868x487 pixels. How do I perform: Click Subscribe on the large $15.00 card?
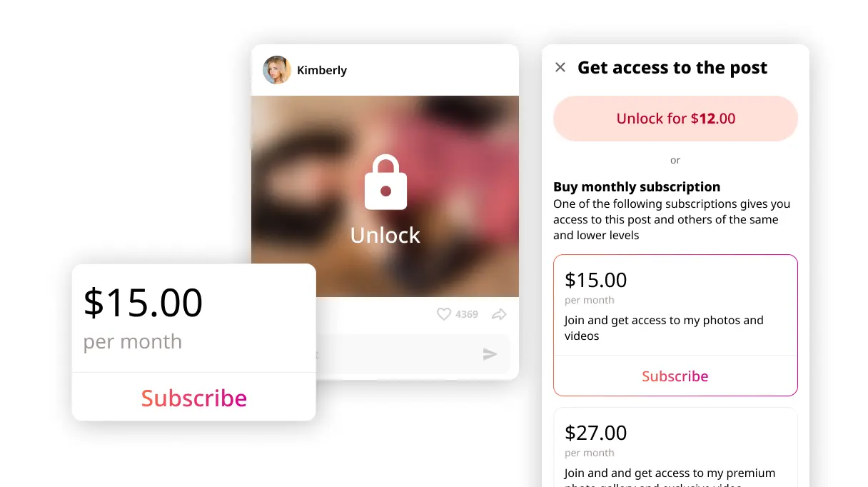pos(194,398)
